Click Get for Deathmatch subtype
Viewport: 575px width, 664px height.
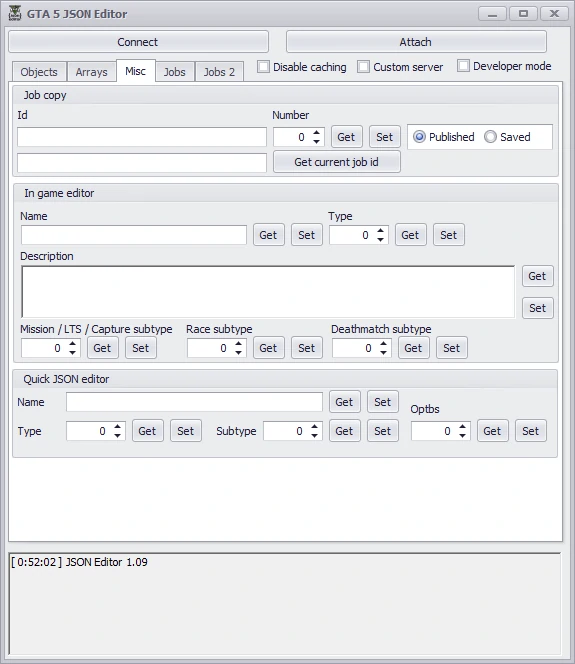pyautogui.click(x=413, y=348)
